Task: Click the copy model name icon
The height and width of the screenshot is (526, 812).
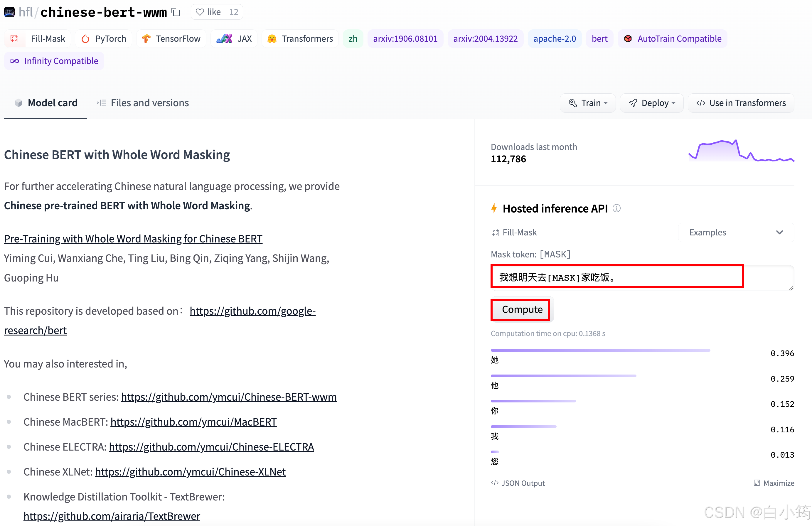Action: (x=176, y=12)
